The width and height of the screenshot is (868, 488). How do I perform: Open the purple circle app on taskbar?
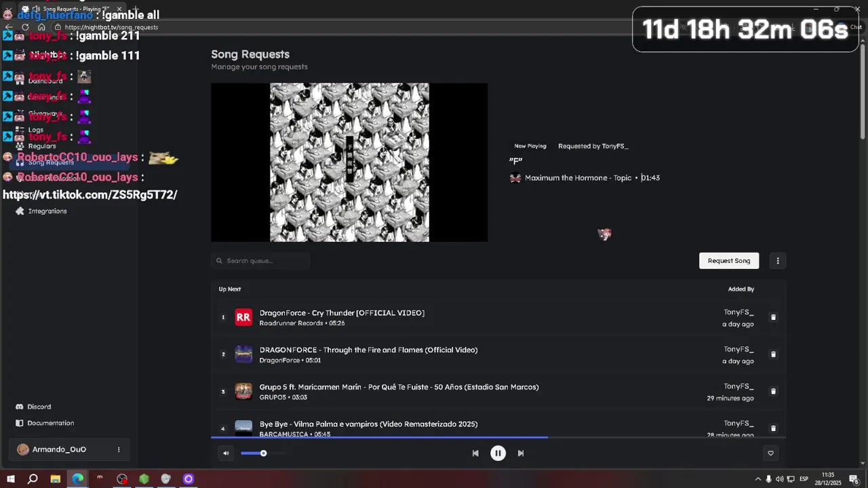[x=189, y=479]
